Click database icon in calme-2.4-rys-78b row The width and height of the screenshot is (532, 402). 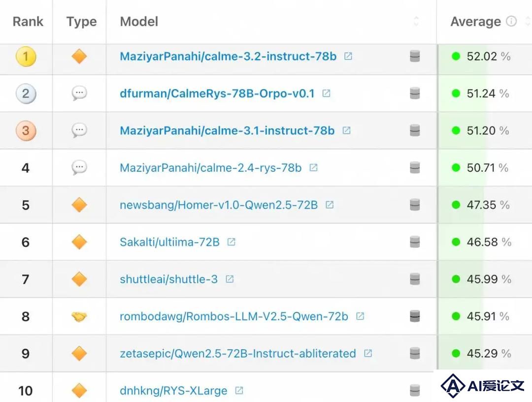(x=415, y=167)
